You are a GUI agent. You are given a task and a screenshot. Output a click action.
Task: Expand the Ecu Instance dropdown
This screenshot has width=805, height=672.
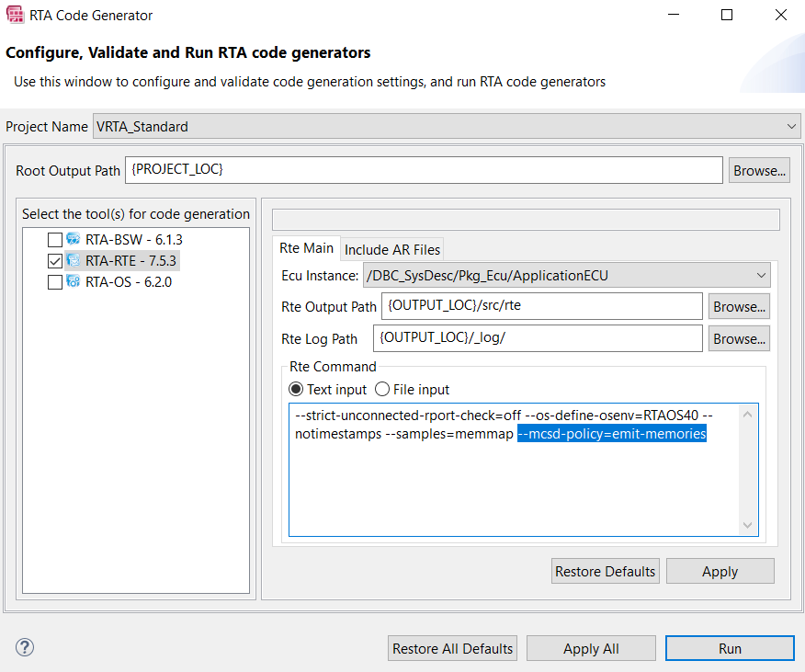(567, 276)
